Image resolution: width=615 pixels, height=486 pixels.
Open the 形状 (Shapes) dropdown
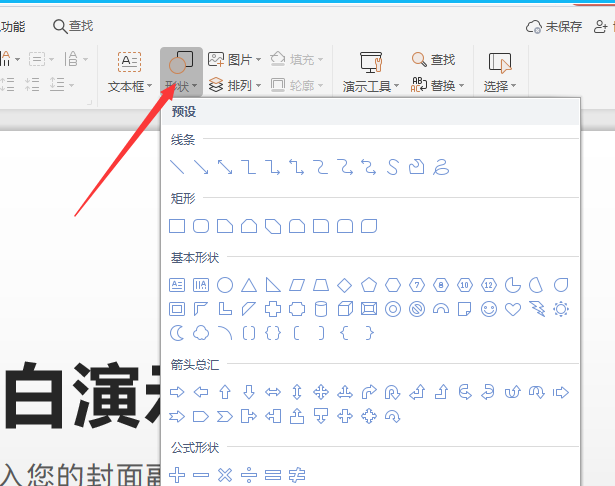point(181,86)
